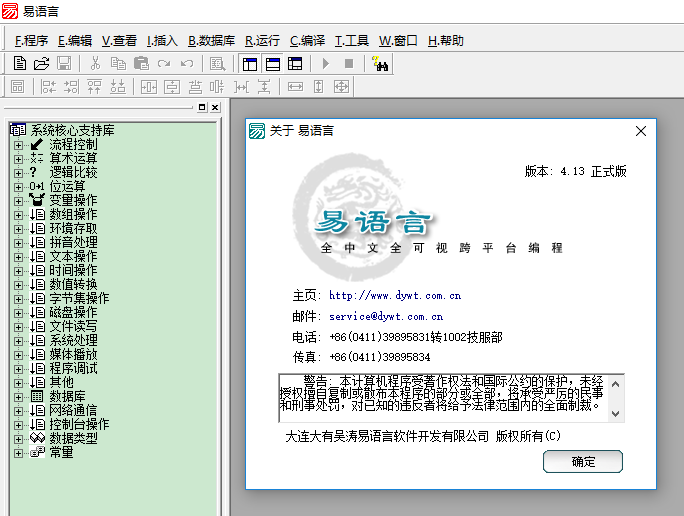Click the make same width icon
Screen dimensions: 684x516
coord(295,87)
